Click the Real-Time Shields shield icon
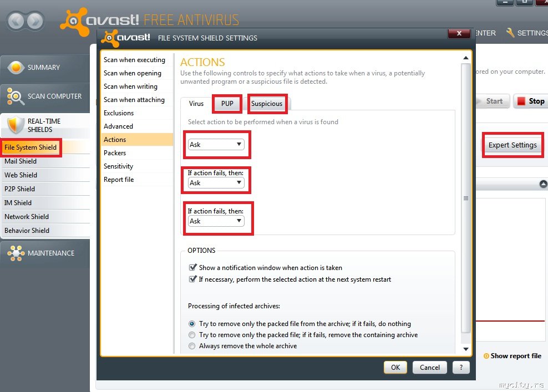548x392 pixels. [x=16, y=125]
